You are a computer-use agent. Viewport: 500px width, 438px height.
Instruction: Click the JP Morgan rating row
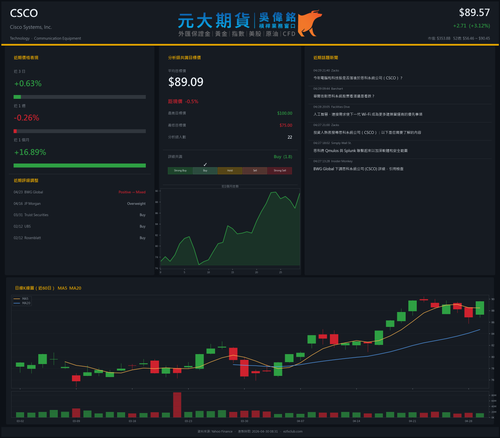click(x=80, y=203)
